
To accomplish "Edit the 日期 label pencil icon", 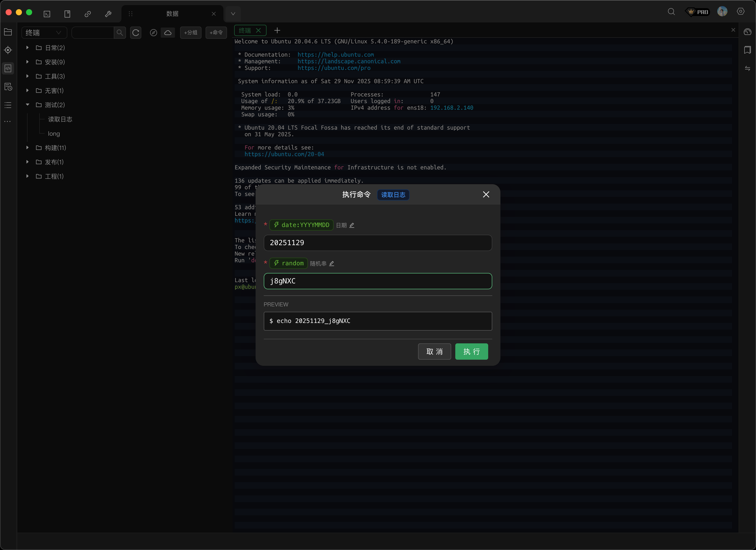I will 352,226.
